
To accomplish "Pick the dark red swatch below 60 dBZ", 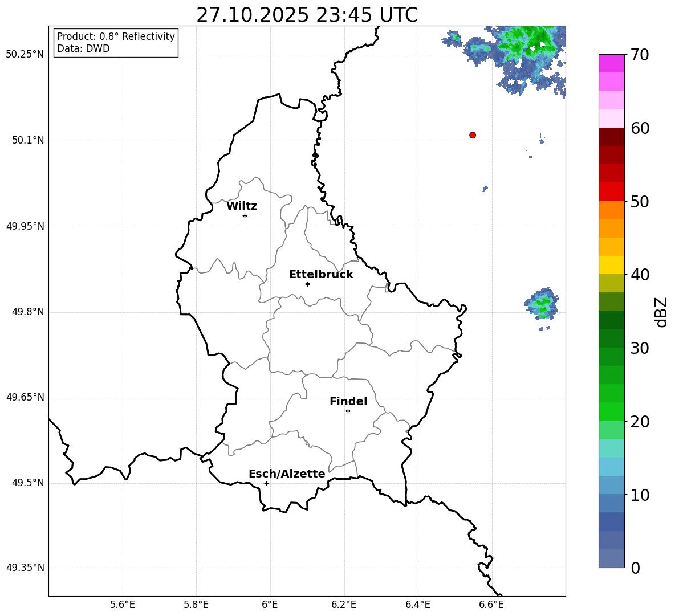I will coord(611,137).
